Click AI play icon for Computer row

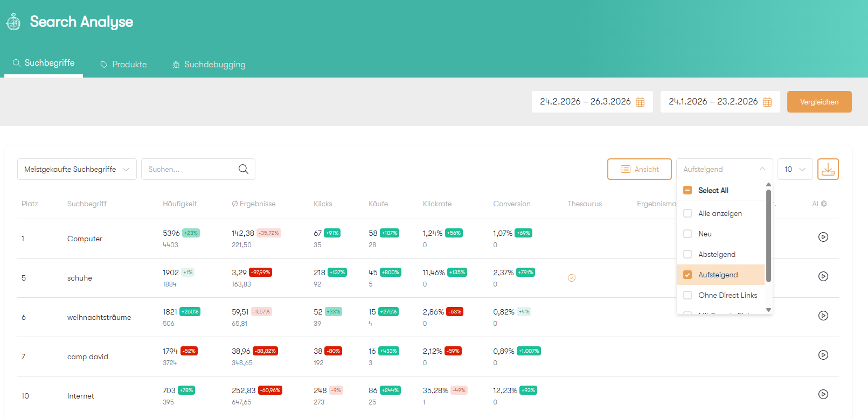[x=823, y=237]
